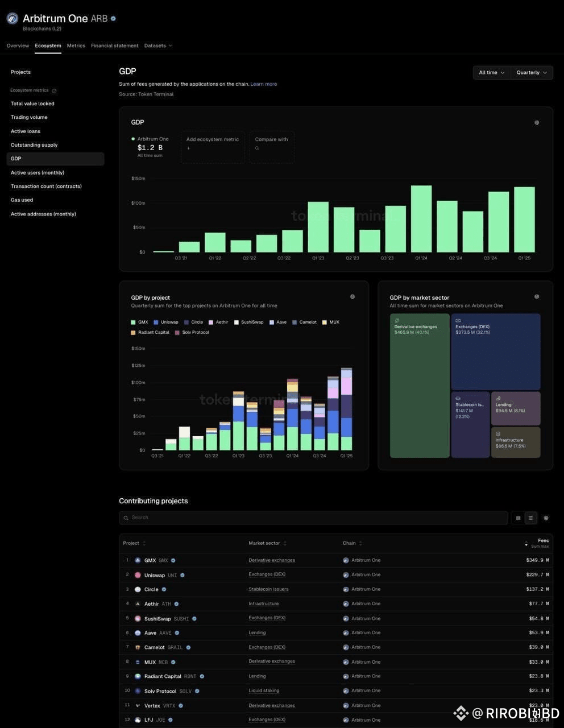
Task: Open settings icon in GDP by market sector card
Action: [x=537, y=297]
